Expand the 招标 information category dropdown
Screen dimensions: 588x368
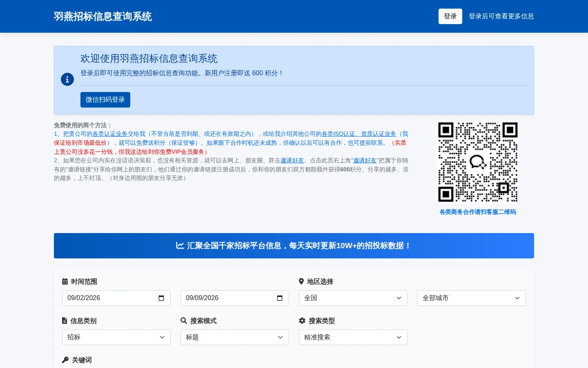pyautogui.click(x=116, y=337)
